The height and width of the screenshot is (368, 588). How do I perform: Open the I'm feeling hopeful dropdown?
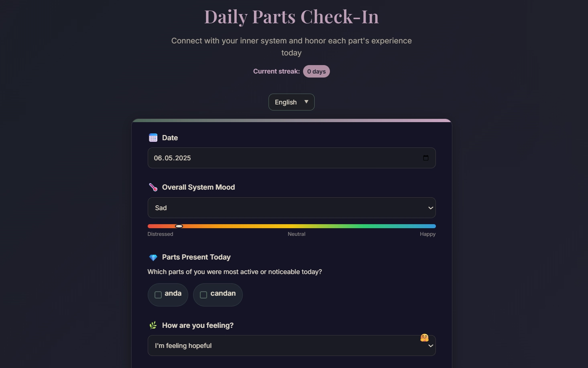pos(292,346)
